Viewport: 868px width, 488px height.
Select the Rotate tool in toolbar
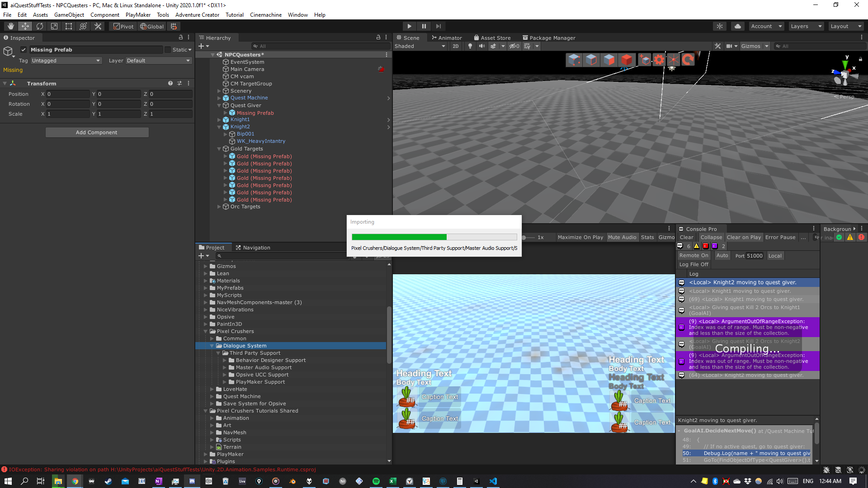(40, 26)
